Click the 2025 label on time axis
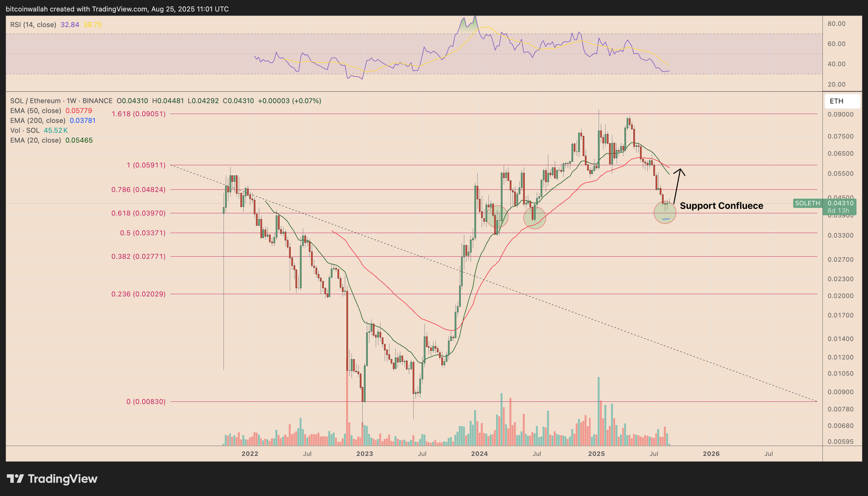 pyautogui.click(x=597, y=454)
